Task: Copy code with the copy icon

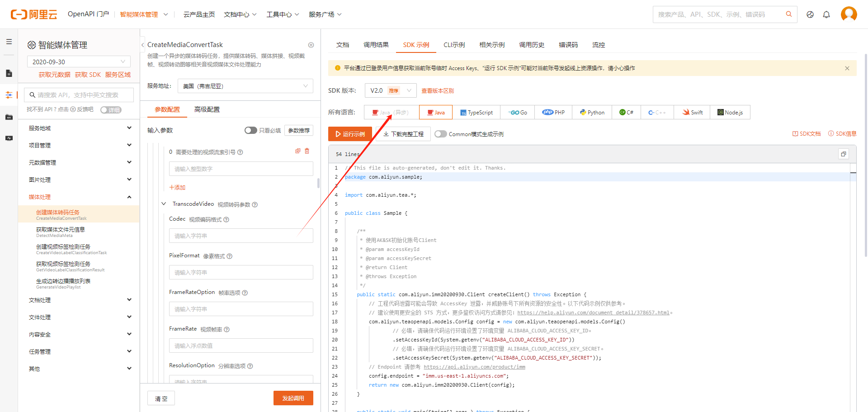Action: pyautogui.click(x=843, y=154)
